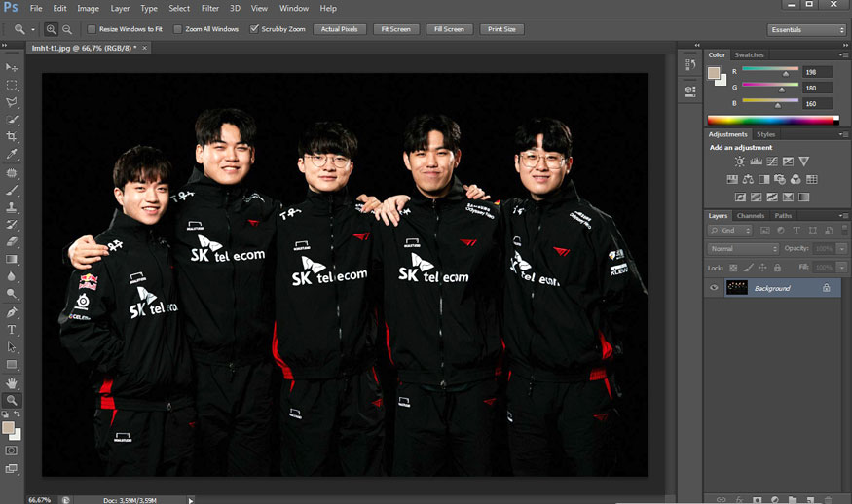
Task: Toggle lock all in Layers panel
Action: coord(778,268)
